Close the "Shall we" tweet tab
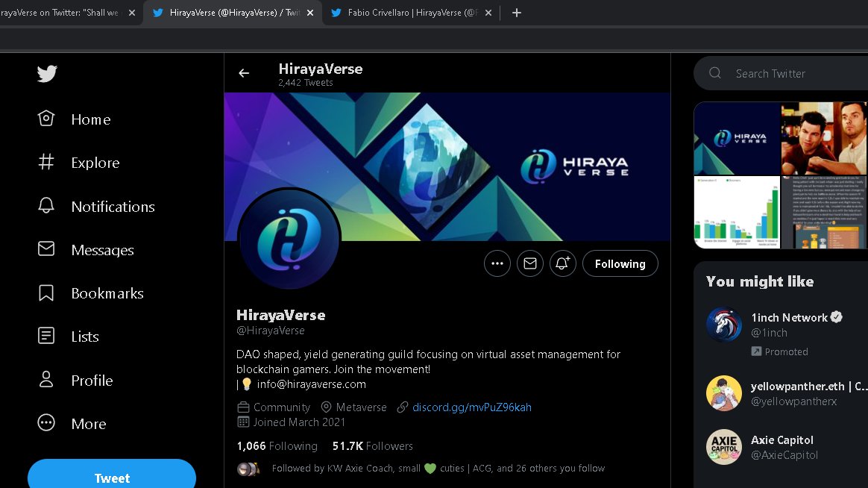The image size is (868, 488). point(132,13)
